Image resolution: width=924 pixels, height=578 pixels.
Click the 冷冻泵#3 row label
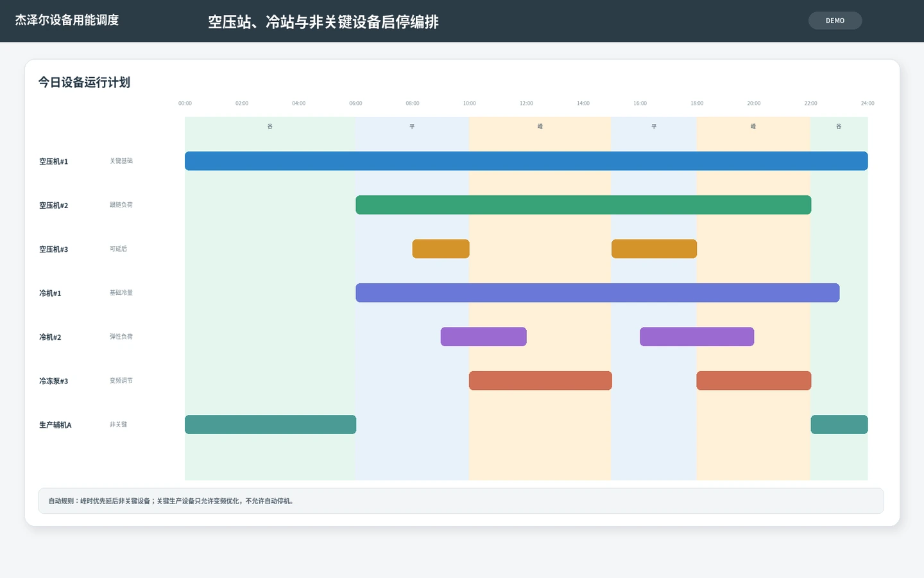(53, 381)
